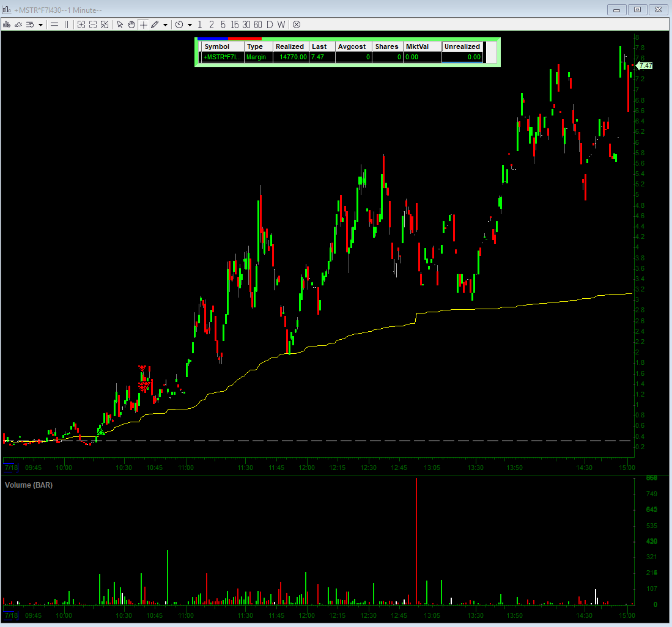The image size is (672, 627).
Task: Maximize the MSTR chart window
Action: tap(638, 9)
